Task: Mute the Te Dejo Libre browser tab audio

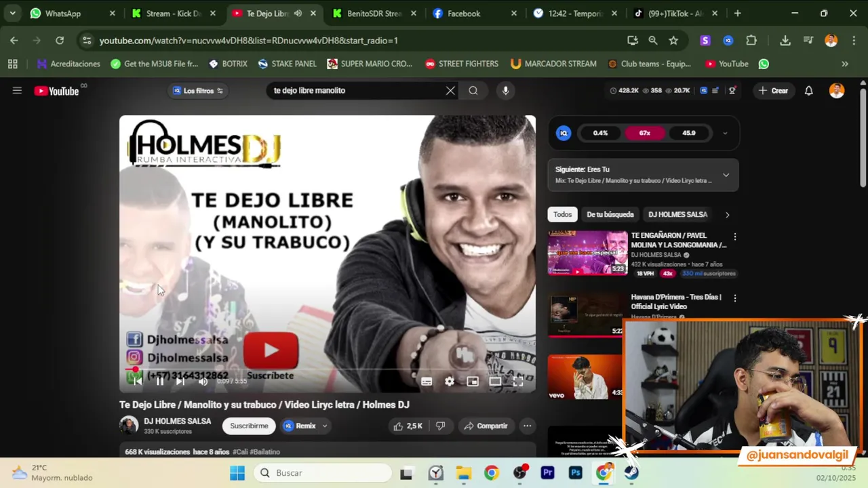Action: [x=298, y=14]
